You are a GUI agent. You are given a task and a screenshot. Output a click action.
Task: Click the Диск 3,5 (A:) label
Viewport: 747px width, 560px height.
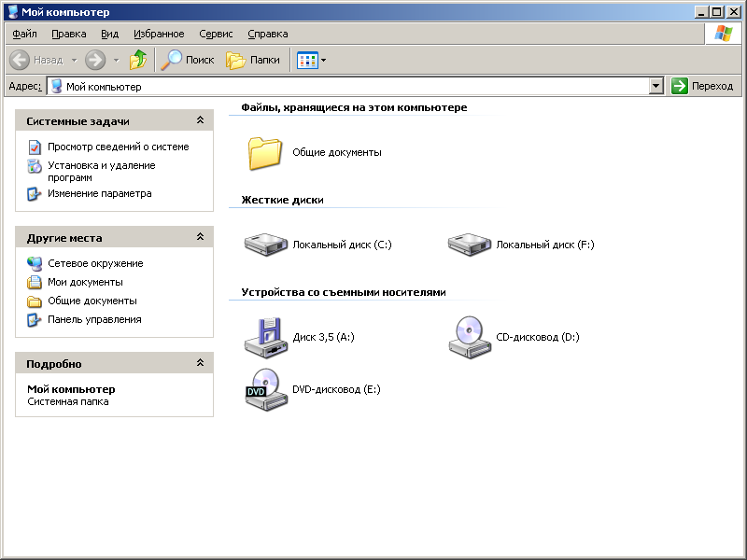[x=323, y=337]
